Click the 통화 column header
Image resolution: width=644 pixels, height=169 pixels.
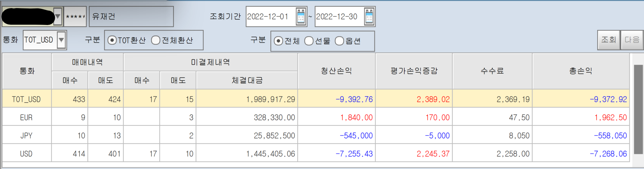(27, 71)
